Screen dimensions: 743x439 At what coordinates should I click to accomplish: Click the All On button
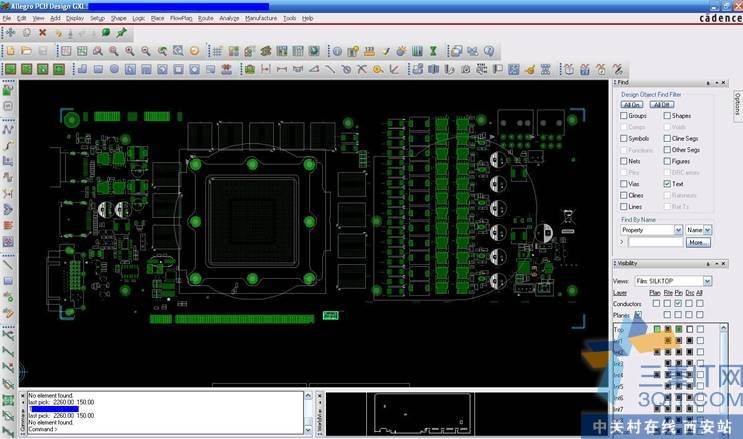(632, 104)
